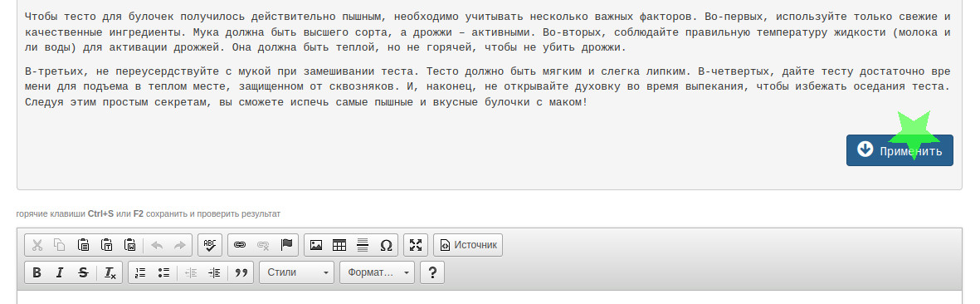Screen dimensions: 980x304
Task: Remove formatting with the Tx icon
Action: (x=110, y=272)
